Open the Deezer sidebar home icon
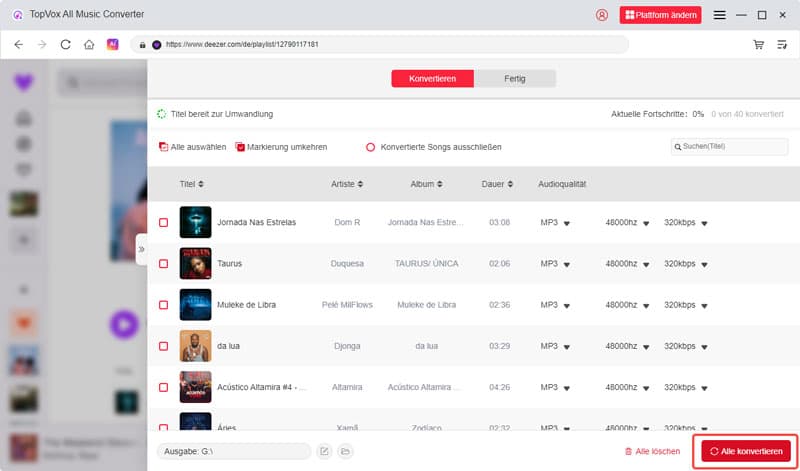Image resolution: width=800 pixels, height=471 pixels. coord(23,119)
